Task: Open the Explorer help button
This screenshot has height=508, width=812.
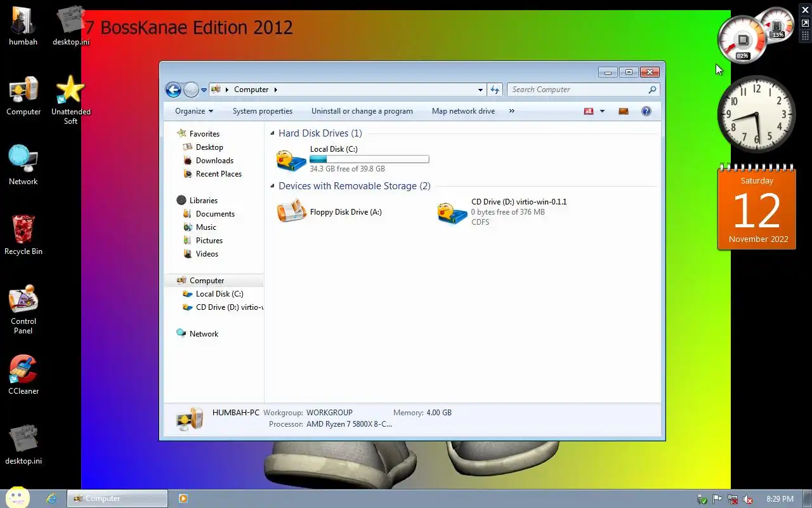Action: pyautogui.click(x=646, y=111)
